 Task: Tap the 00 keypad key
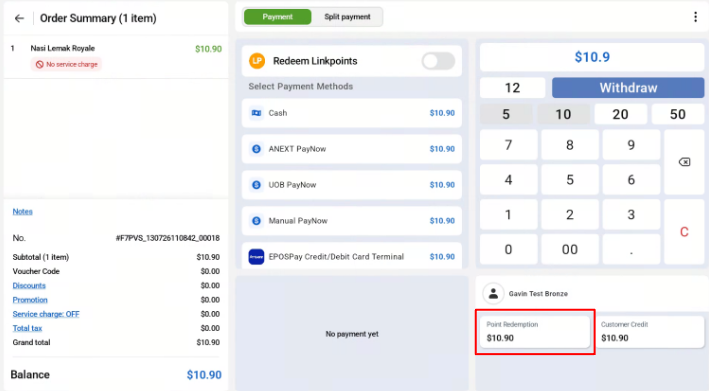tap(570, 249)
